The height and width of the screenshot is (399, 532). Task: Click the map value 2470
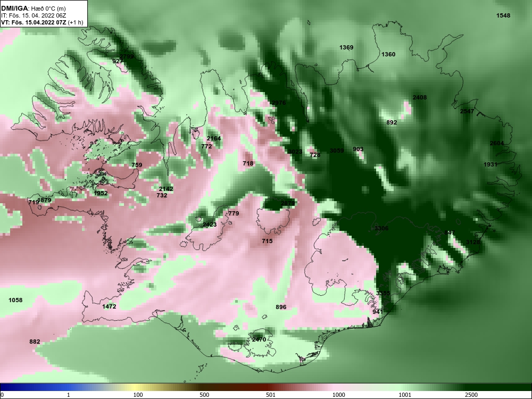pos(259,339)
